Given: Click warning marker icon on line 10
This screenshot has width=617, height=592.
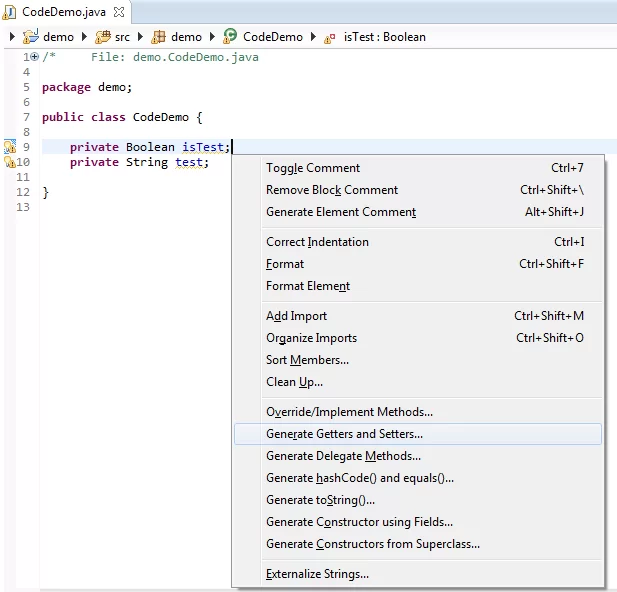Looking at the screenshot, I should tap(9, 162).
